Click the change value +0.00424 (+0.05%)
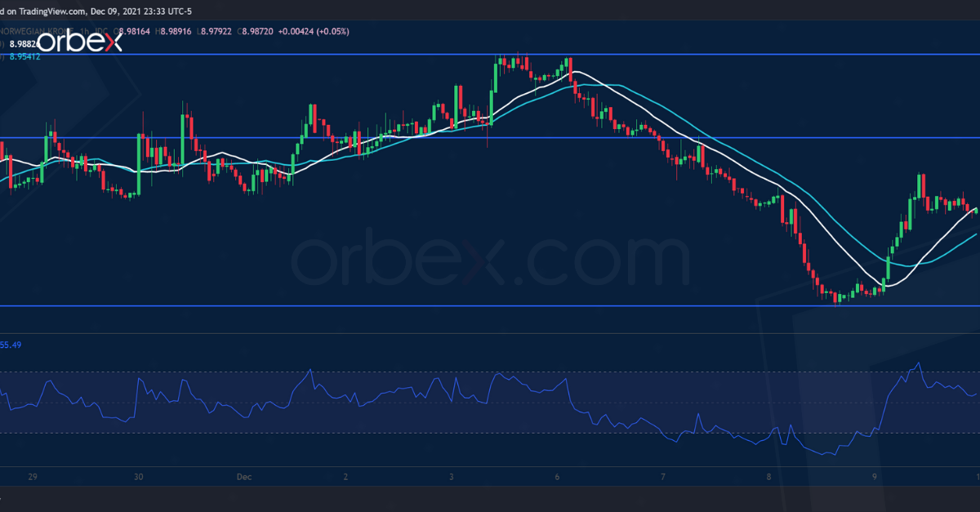Screen dimensions: 980x512 (314, 31)
